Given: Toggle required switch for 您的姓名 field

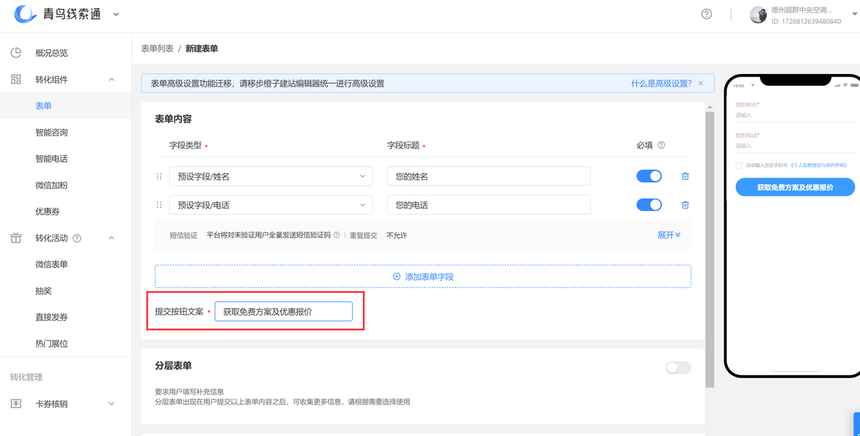Looking at the screenshot, I should tap(649, 176).
